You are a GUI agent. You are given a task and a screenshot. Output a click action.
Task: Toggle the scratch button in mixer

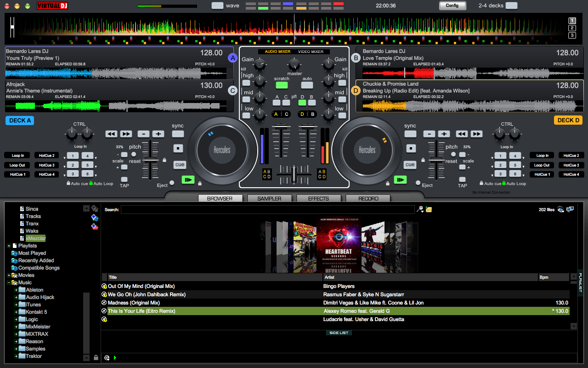tap(282, 85)
